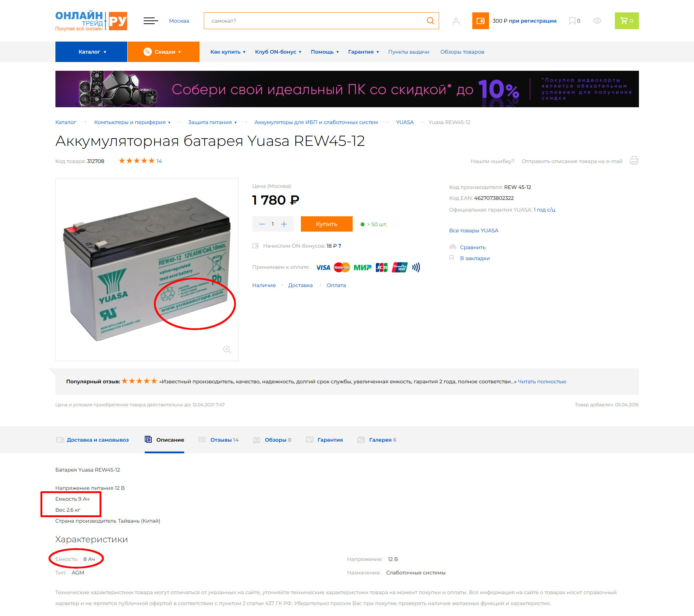Viewport: 694px width, 616px height.
Task: Expand the Защита питания breadcrumb dropdown
Action: pos(212,122)
